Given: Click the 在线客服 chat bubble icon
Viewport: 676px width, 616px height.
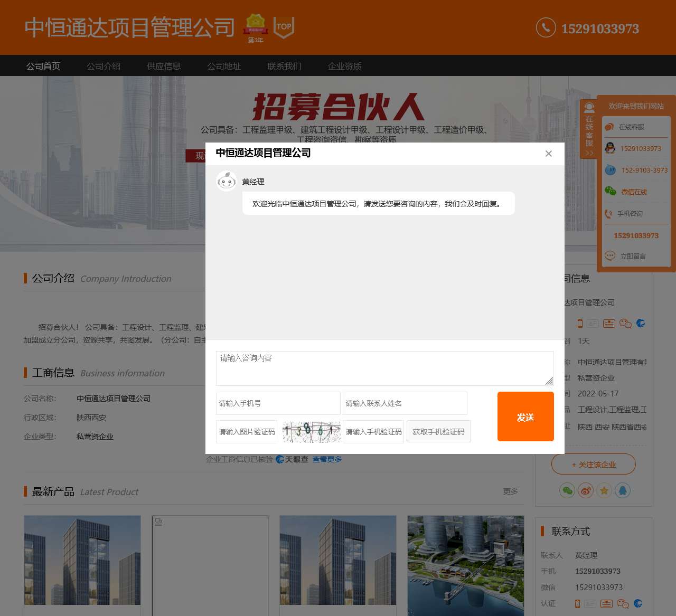Looking at the screenshot, I should (x=609, y=127).
